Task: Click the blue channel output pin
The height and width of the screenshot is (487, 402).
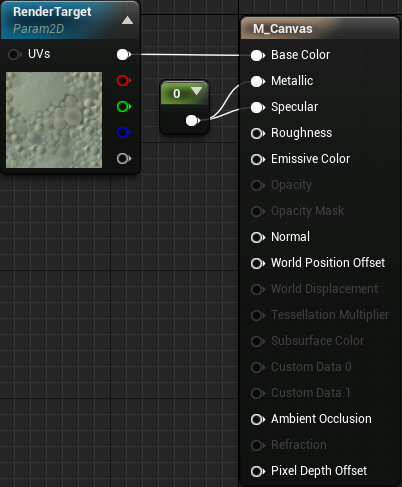Action: (124, 133)
